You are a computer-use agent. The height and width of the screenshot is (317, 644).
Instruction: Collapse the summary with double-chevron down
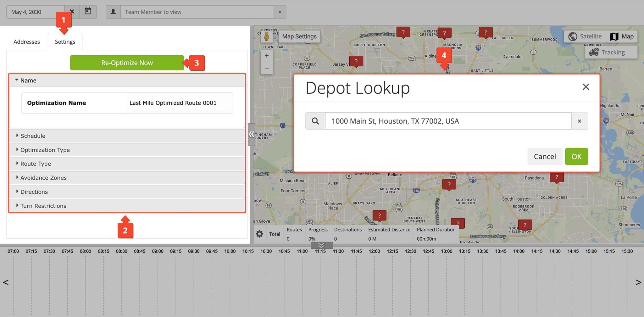(x=322, y=245)
